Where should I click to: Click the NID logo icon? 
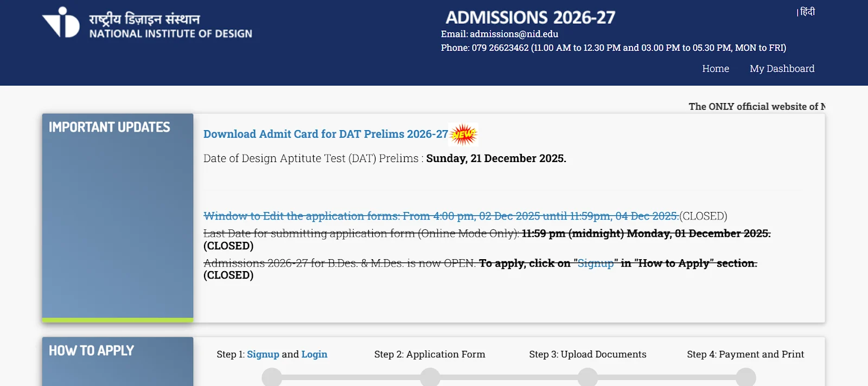[61, 23]
